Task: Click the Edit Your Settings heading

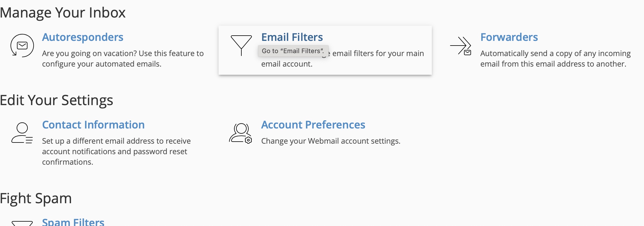Action: [x=57, y=100]
